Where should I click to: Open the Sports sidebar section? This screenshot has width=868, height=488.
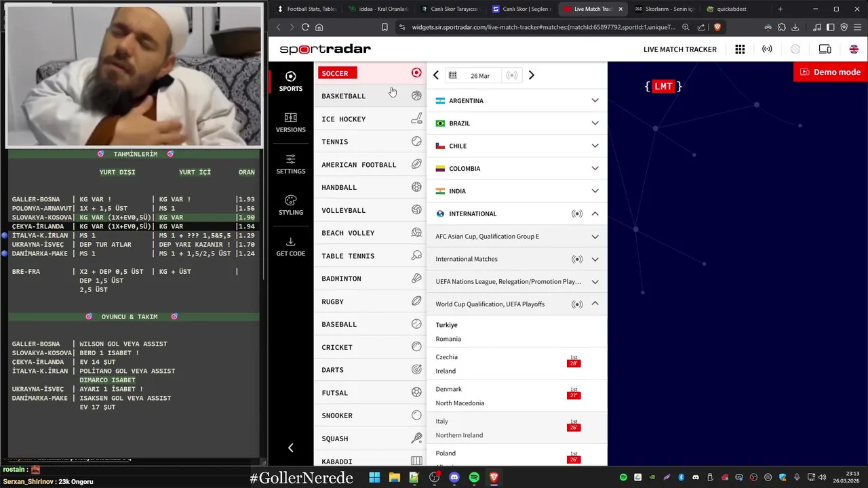tap(291, 81)
